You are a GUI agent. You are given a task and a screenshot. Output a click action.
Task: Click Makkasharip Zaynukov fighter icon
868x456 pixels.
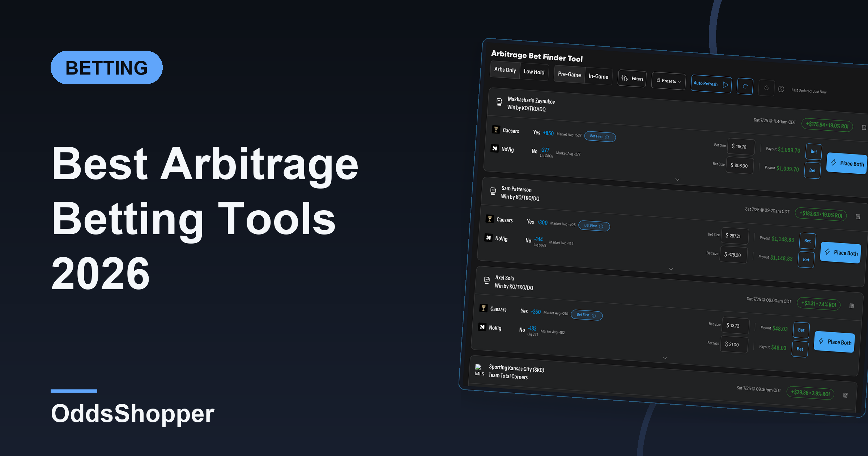click(499, 102)
